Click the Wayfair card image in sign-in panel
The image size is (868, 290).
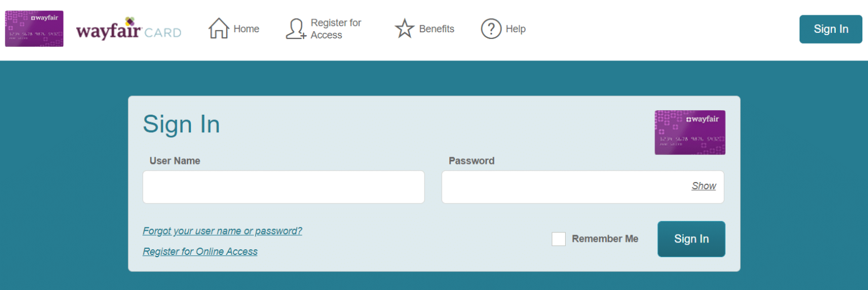tap(690, 132)
